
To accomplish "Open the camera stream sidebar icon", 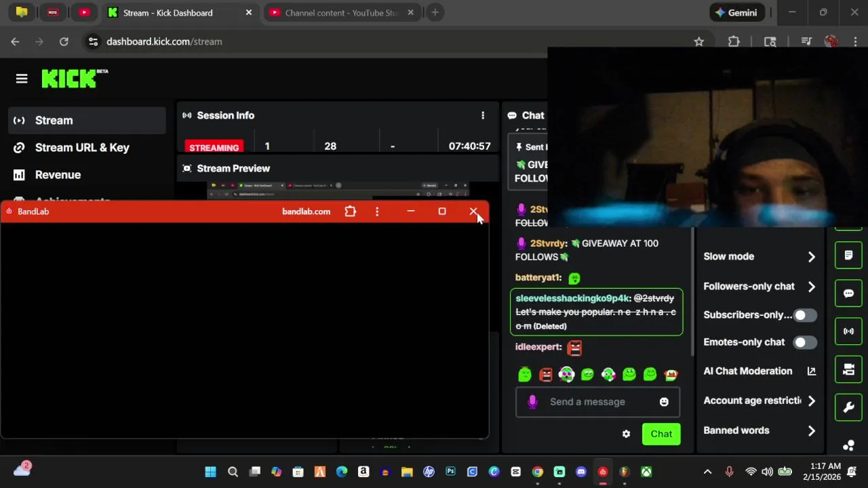I will click(x=848, y=369).
